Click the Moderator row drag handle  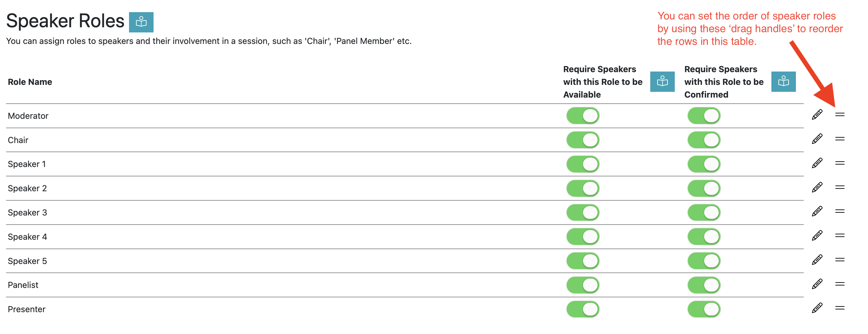point(839,115)
